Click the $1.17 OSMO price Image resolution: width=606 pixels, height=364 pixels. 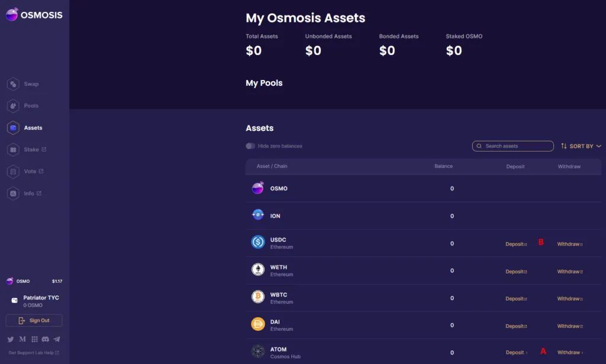pos(57,281)
